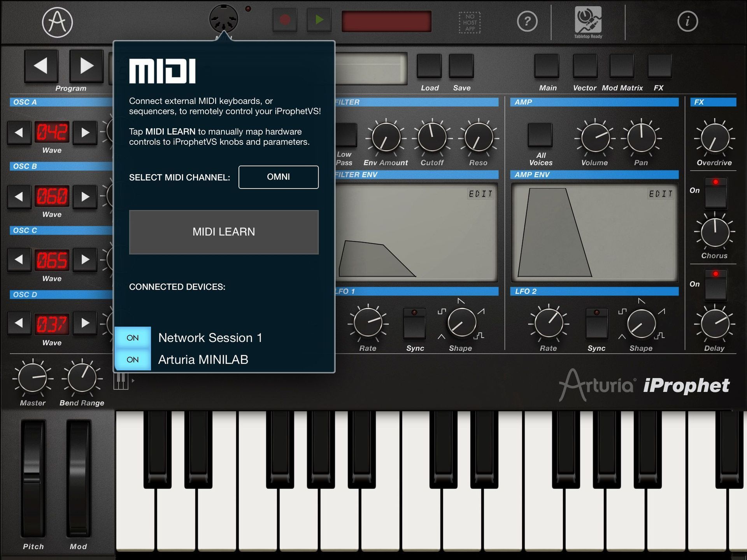Adjust the Reso knob
The width and height of the screenshot is (747, 560).
[x=479, y=138]
